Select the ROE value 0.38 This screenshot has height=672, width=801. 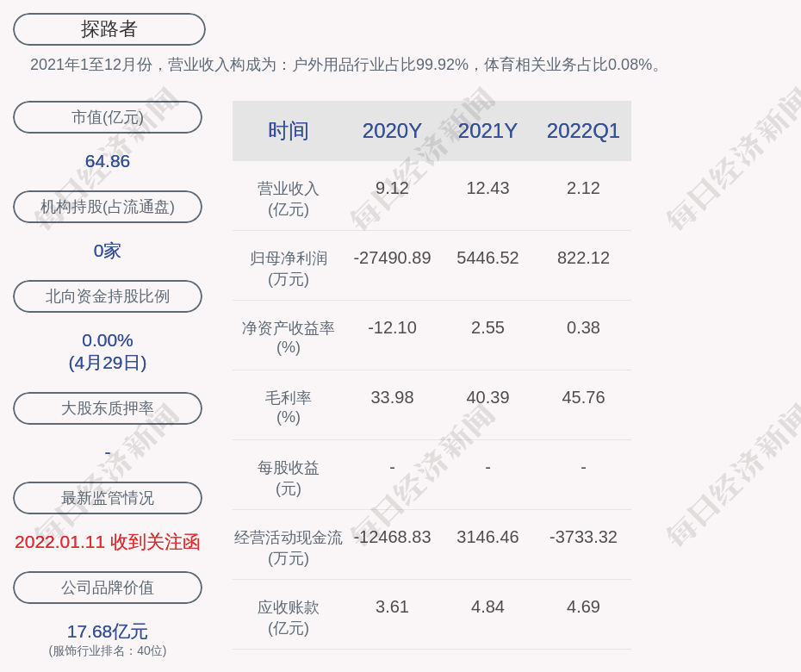click(x=583, y=327)
